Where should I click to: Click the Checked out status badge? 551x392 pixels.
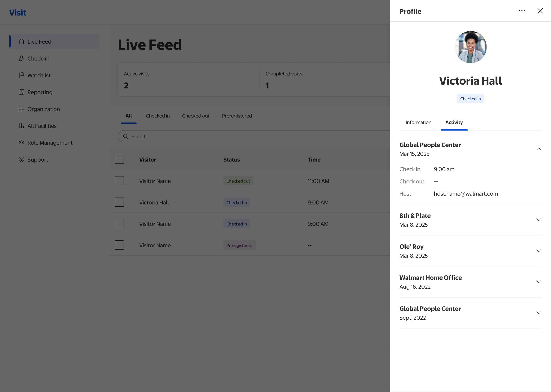click(x=238, y=181)
